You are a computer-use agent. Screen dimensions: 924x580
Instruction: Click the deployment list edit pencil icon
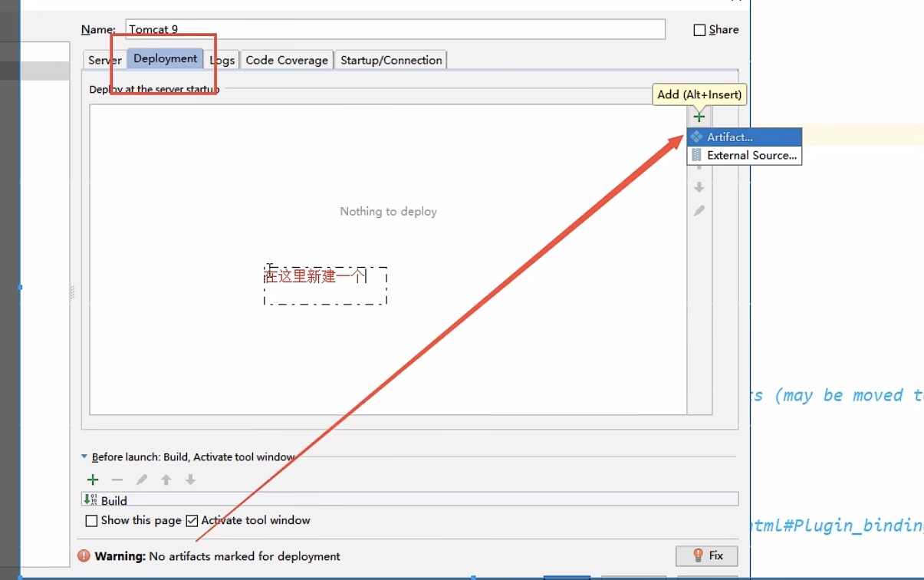click(699, 210)
